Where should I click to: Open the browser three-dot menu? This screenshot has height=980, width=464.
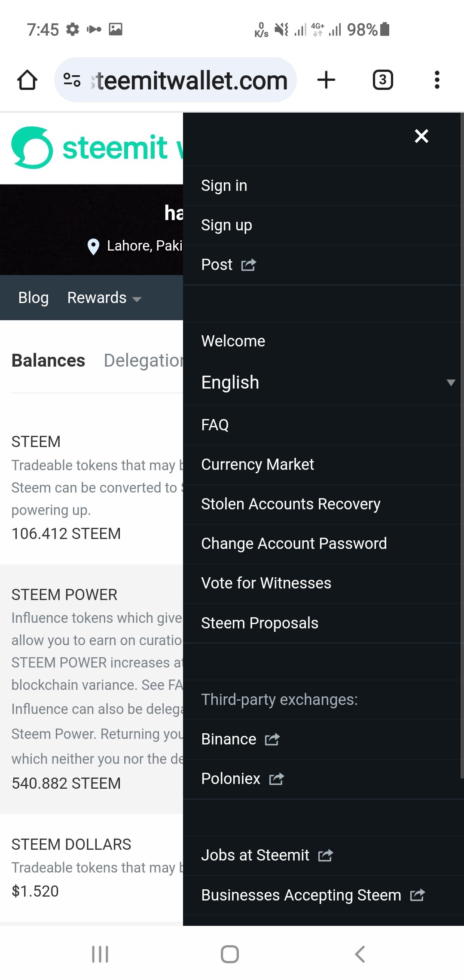(437, 80)
